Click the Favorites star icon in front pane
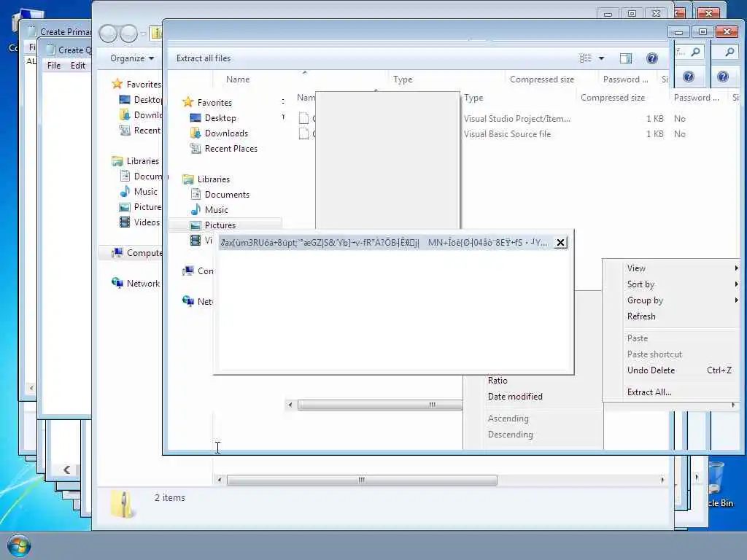 pyautogui.click(x=188, y=102)
